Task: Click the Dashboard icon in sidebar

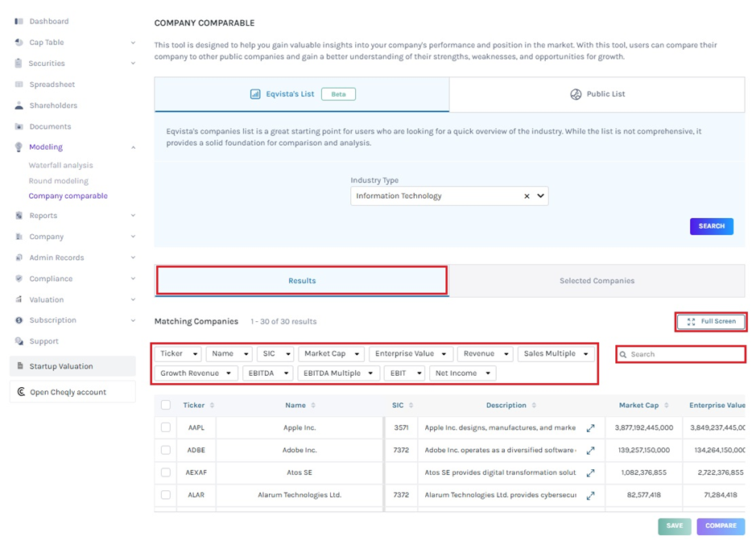Action: (x=19, y=21)
